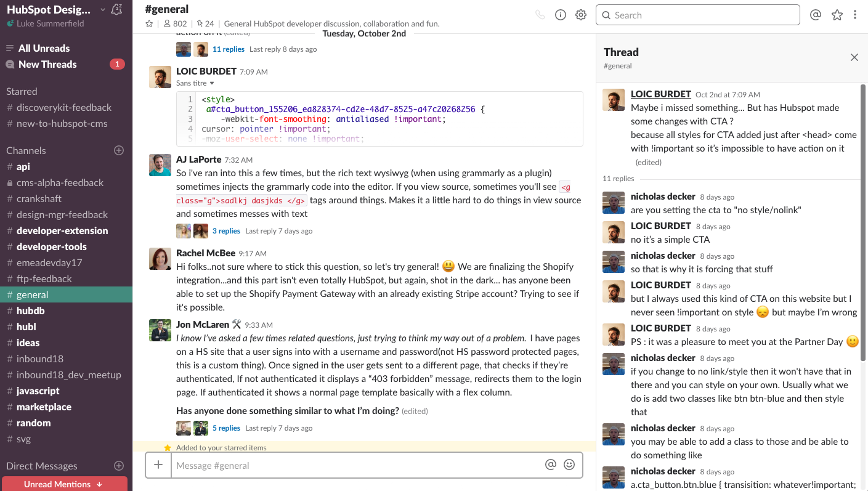
Task: Open the new-to-hubspot-cms channel
Action: point(66,123)
